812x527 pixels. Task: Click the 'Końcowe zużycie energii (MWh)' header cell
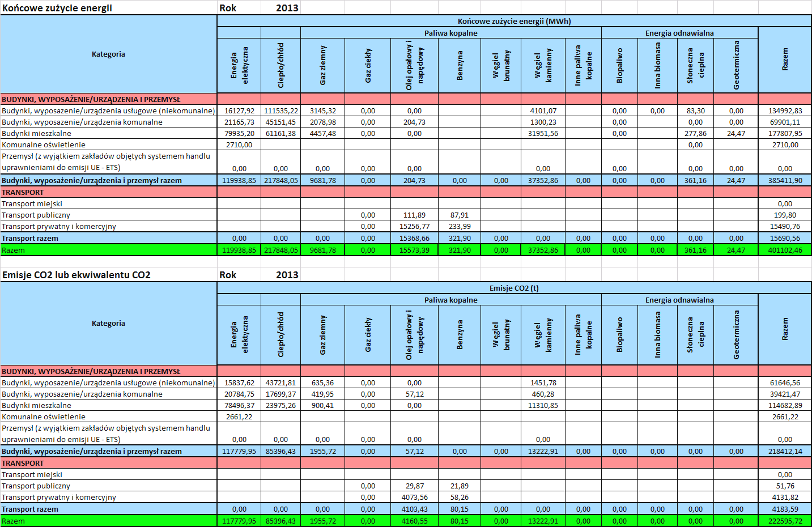coord(514,21)
